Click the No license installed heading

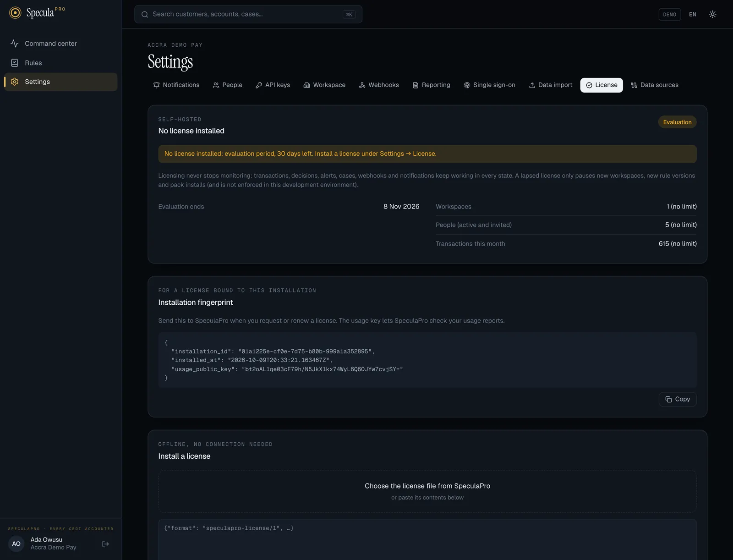(x=191, y=131)
